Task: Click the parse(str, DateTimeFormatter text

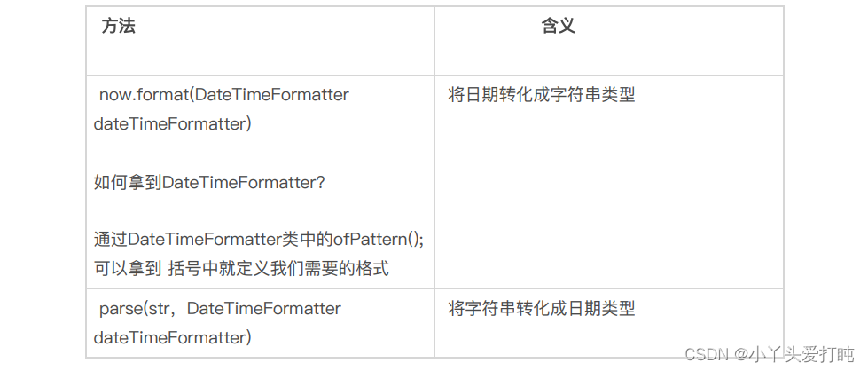Action: (x=220, y=308)
